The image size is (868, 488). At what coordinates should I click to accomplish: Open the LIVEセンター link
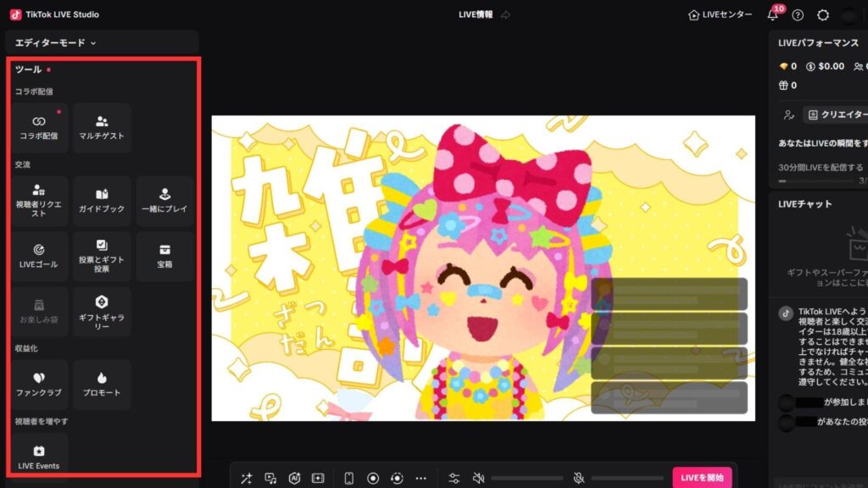(720, 15)
